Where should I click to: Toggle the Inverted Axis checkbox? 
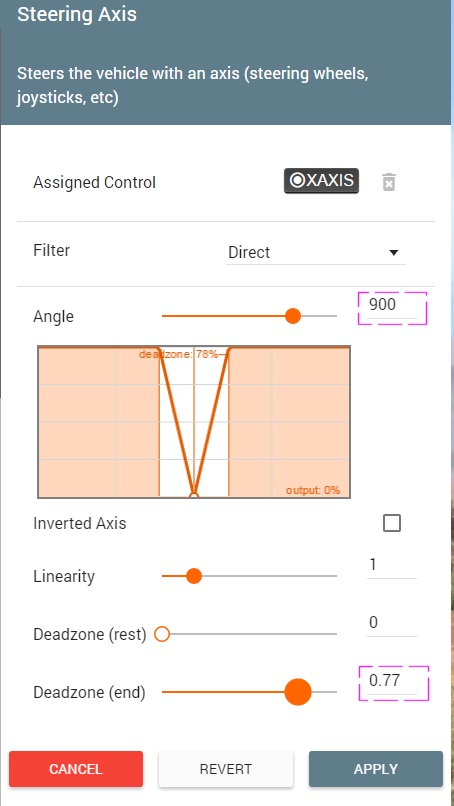(x=392, y=523)
